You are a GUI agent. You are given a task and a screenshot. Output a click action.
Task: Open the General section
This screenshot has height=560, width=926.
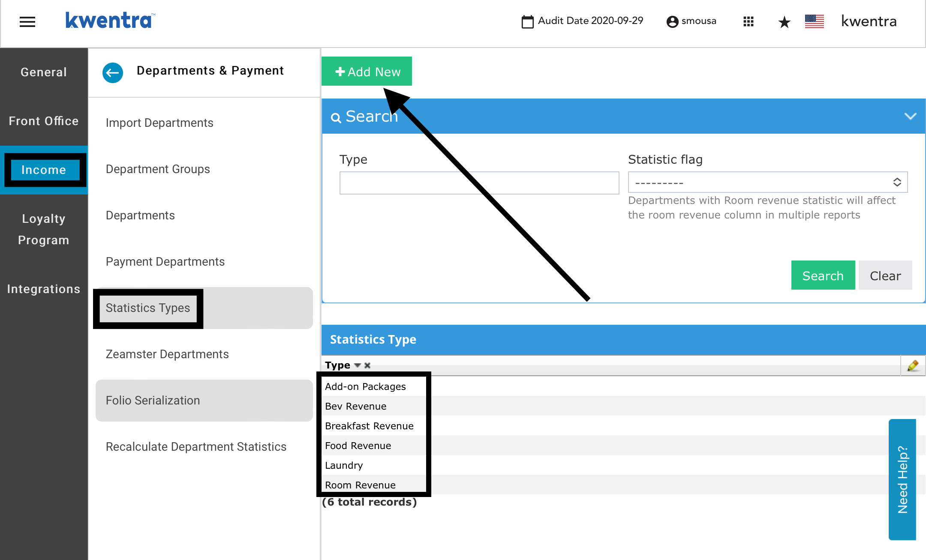tap(44, 72)
